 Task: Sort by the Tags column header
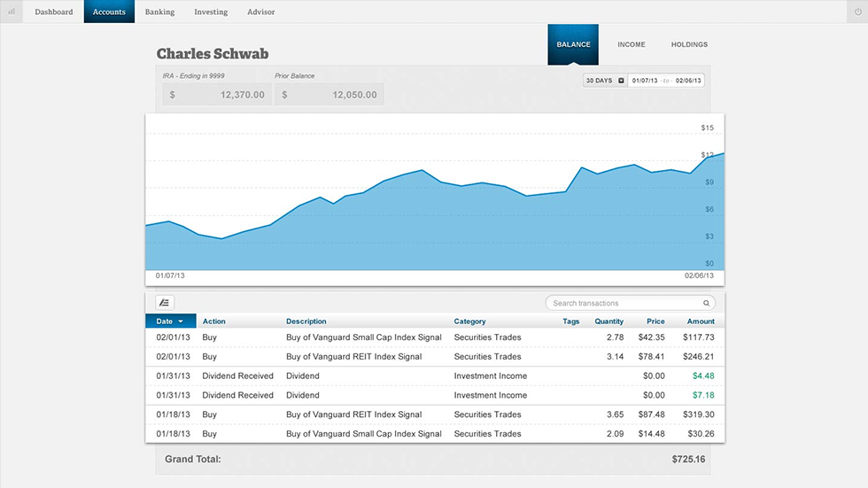570,321
